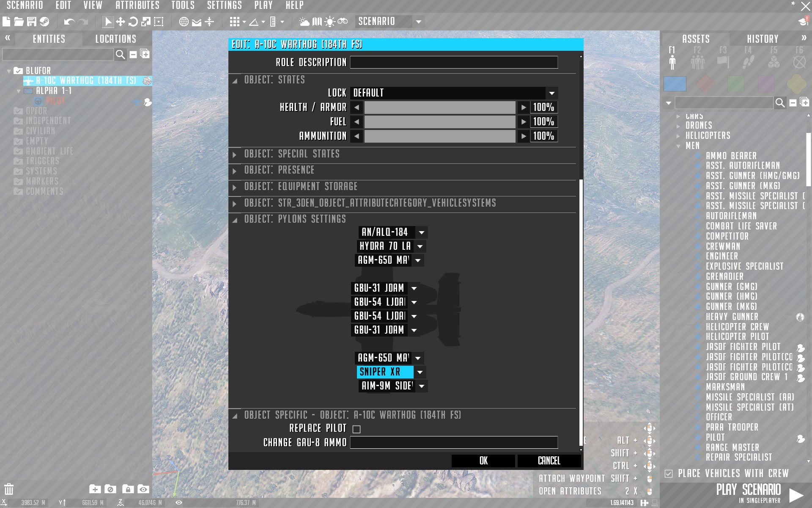Open the weather/intel cloud icon
Viewport: 812px width, 508px height.
tap(304, 22)
